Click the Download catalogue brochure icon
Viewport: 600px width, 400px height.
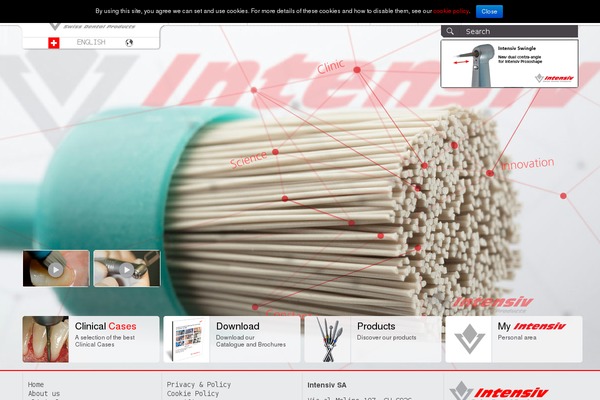[186, 339]
